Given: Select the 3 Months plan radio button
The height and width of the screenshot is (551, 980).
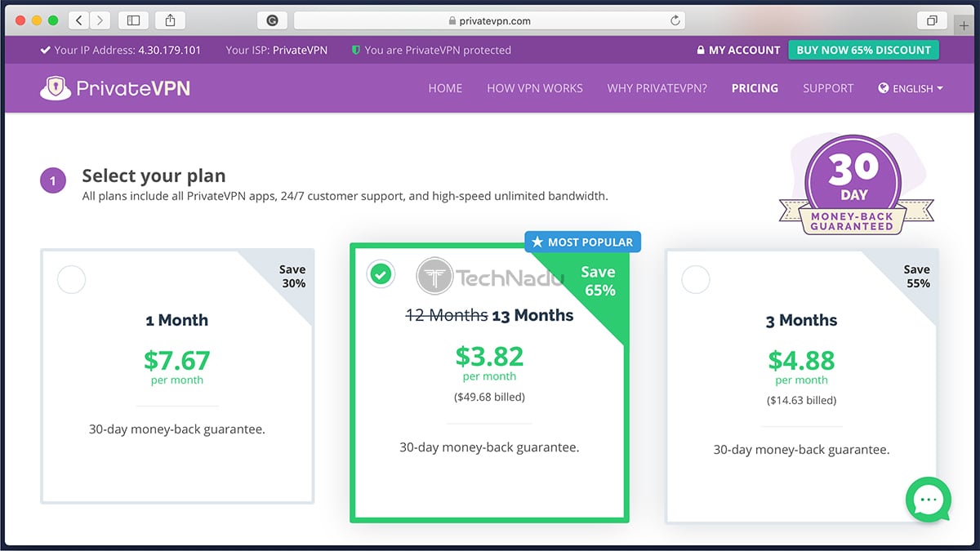Looking at the screenshot, I should [696, 279].
